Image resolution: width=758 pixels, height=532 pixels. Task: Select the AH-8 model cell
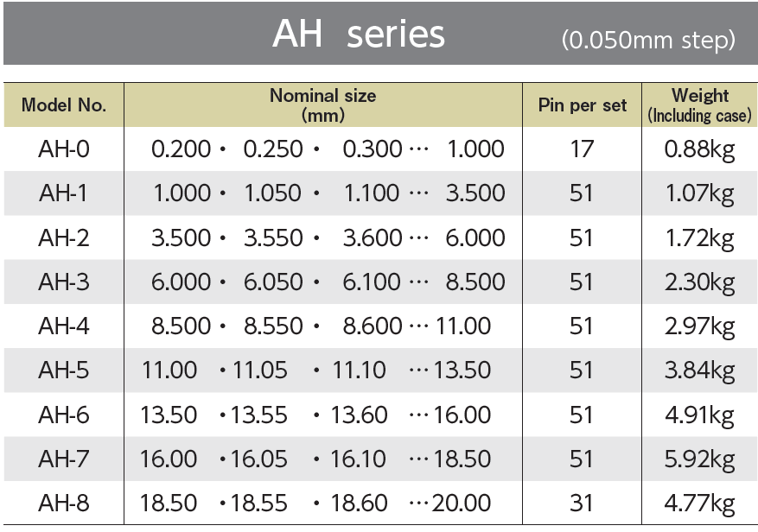click(64, 503)
